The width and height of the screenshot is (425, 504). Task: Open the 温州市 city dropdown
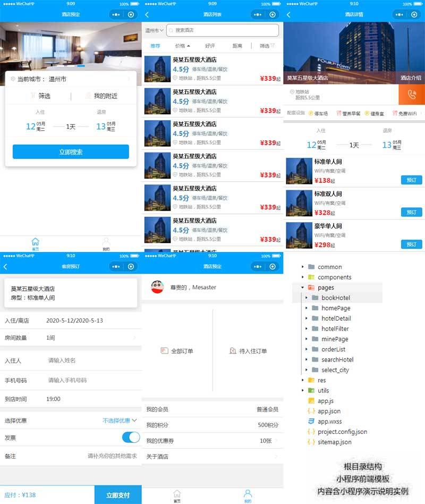click(155, 30)
